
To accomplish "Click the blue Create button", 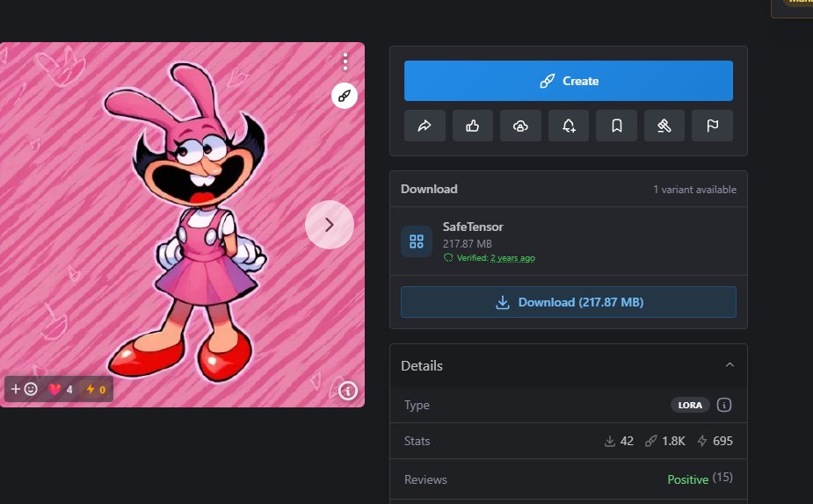I will (x=569, y=81).
